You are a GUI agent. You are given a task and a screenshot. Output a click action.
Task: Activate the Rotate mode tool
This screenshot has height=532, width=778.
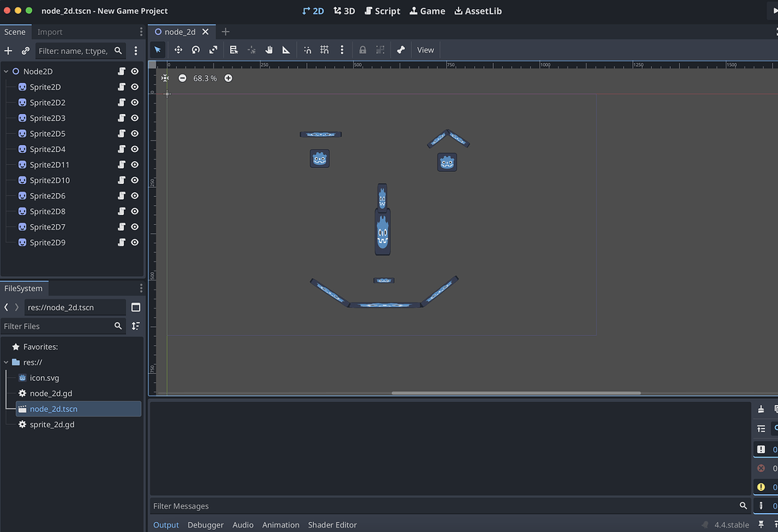195,49
